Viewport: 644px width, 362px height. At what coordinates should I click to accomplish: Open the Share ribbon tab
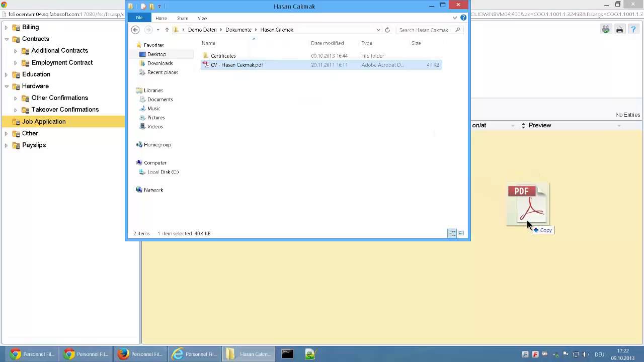point(182,18)
